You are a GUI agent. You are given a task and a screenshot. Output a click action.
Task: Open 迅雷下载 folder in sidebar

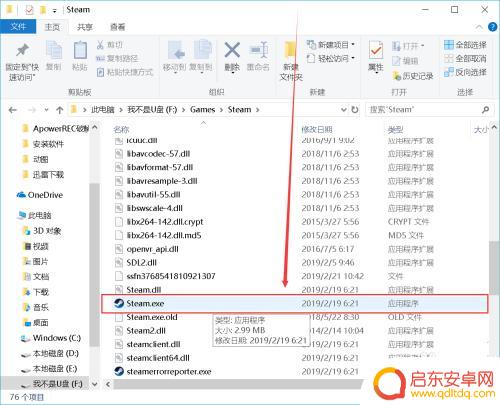pos(43,174)
